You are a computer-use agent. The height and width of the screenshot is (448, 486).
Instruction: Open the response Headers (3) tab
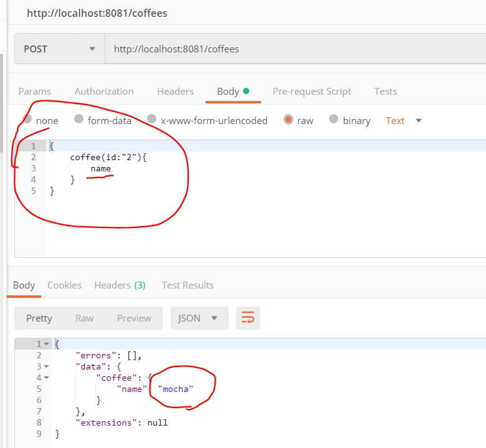point(120,285)
